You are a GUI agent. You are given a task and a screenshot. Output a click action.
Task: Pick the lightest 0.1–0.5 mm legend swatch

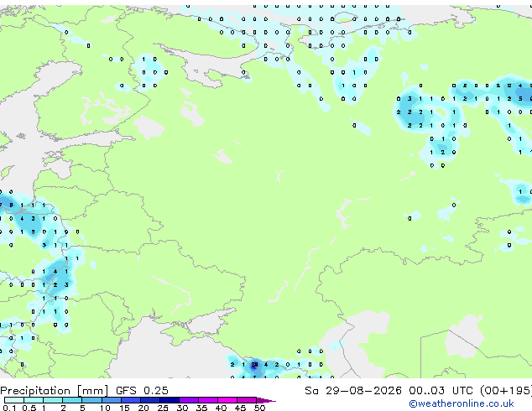pyautogui.click(x=14, y=400)
